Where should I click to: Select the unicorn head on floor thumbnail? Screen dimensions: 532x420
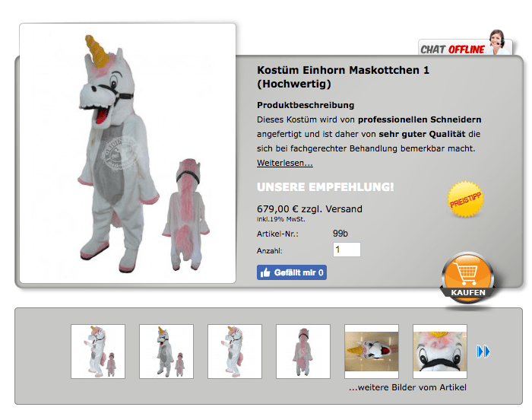click(372, 352)
